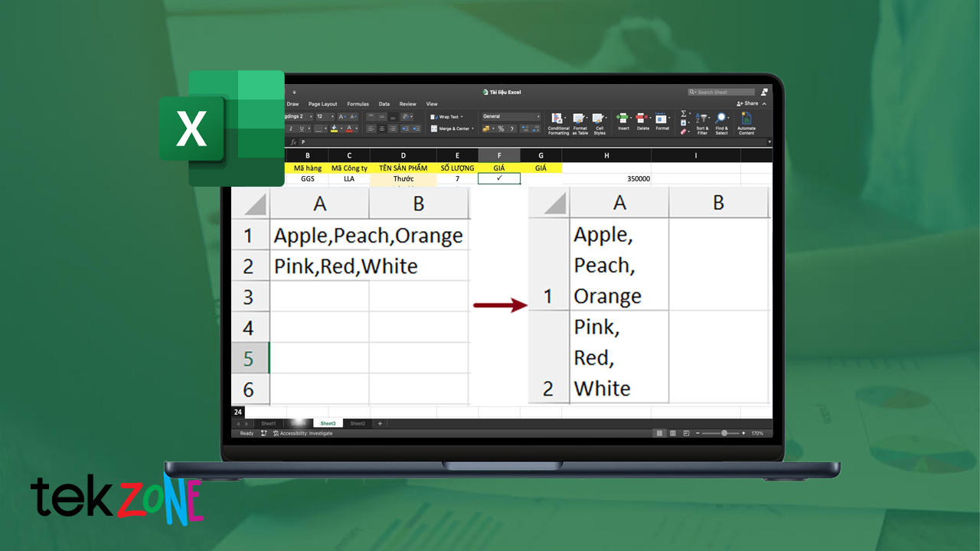Open Borders tool in ribbon
The width and height of the screenshot is (980, 551).
[318, 129]
